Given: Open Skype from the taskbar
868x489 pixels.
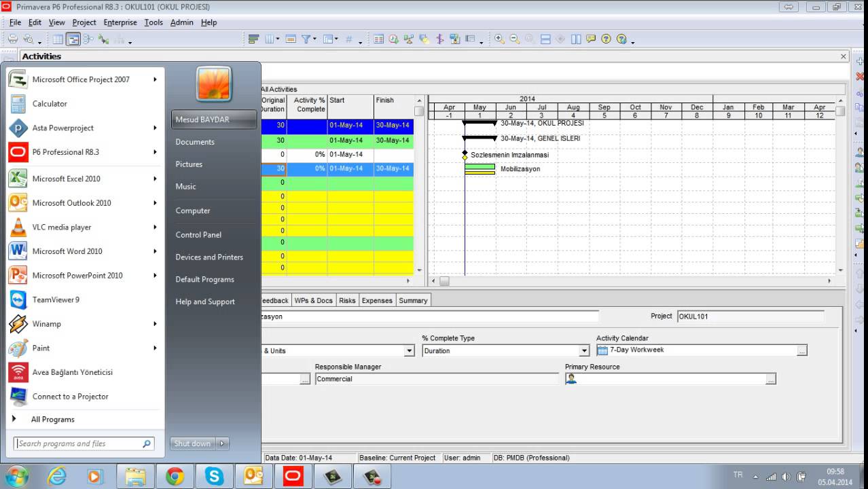Looking at the screenshot, I should pos(214,477).
